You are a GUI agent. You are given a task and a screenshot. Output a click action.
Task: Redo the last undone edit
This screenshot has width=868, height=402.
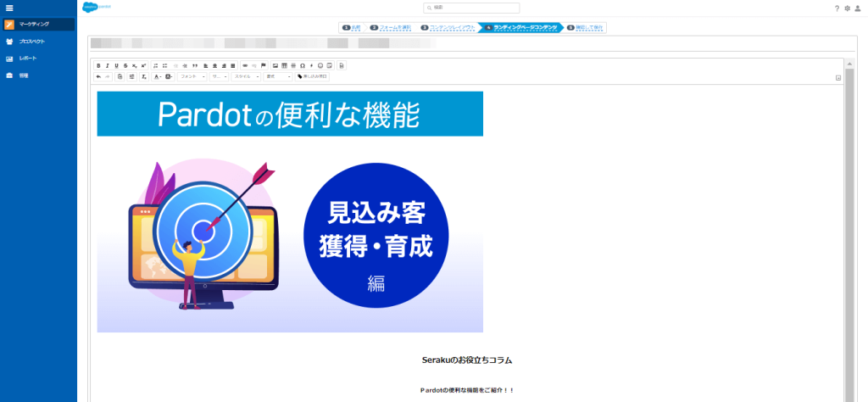pyautogui.click(x=108, y=77)
